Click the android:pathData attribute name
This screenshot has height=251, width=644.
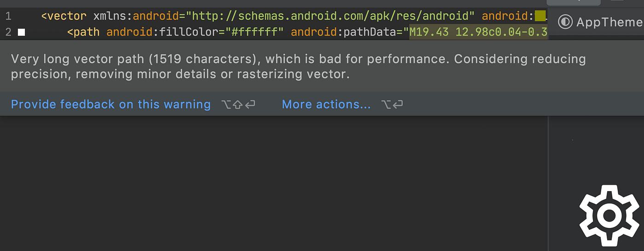[x=344, y=32]
